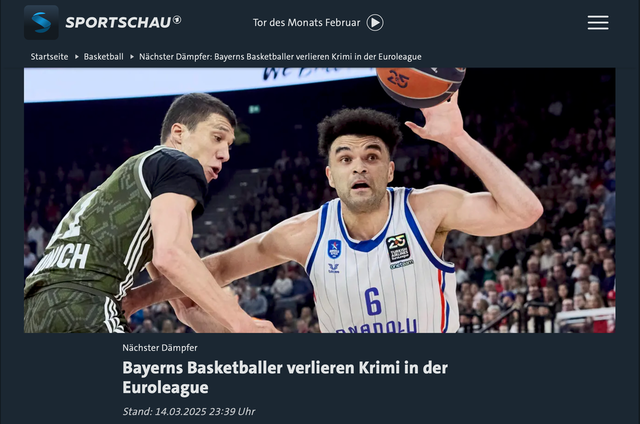
Task: Click the SPORTSCHAU wordmark
Action: coord(118,22)
